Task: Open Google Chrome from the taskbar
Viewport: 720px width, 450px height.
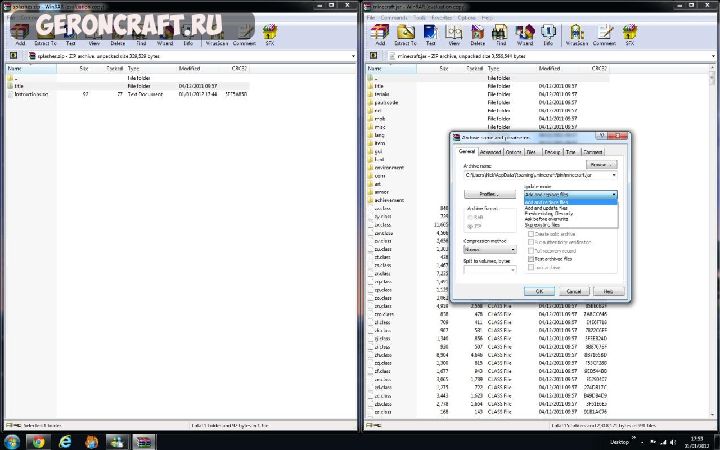Action: click(38, 442)
